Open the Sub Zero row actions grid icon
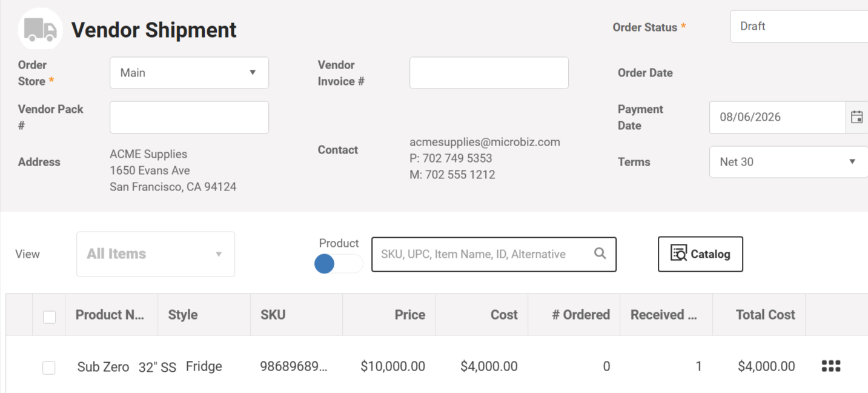This screenshot has width=868, height=393. coord(831,366)
